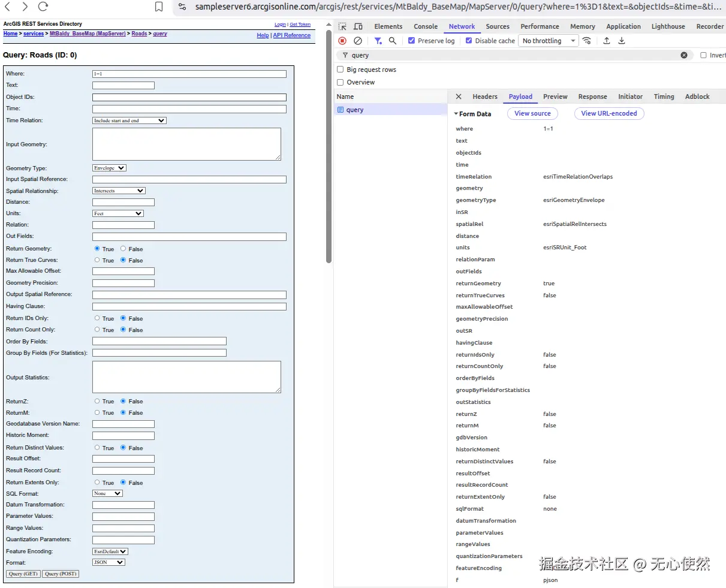Submit with Query (POST) button
The height and width of the screenshot is (588, 726).
click(61, 574)
